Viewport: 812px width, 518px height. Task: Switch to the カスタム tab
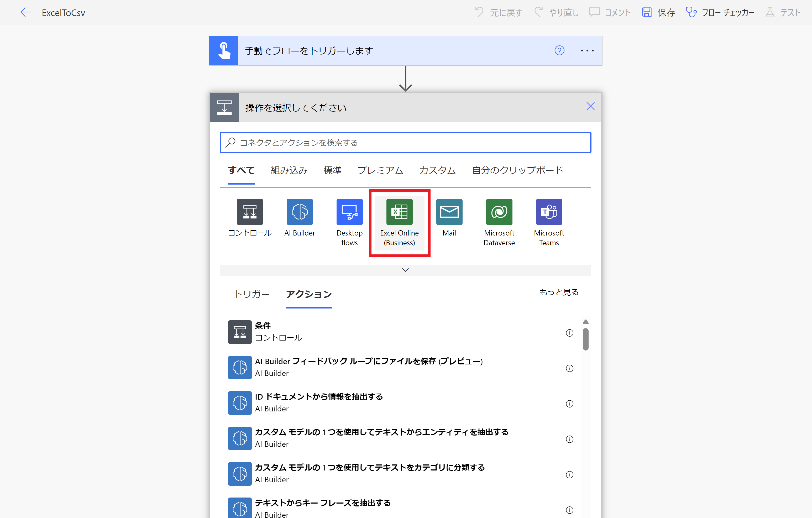(x=437, y=170)
